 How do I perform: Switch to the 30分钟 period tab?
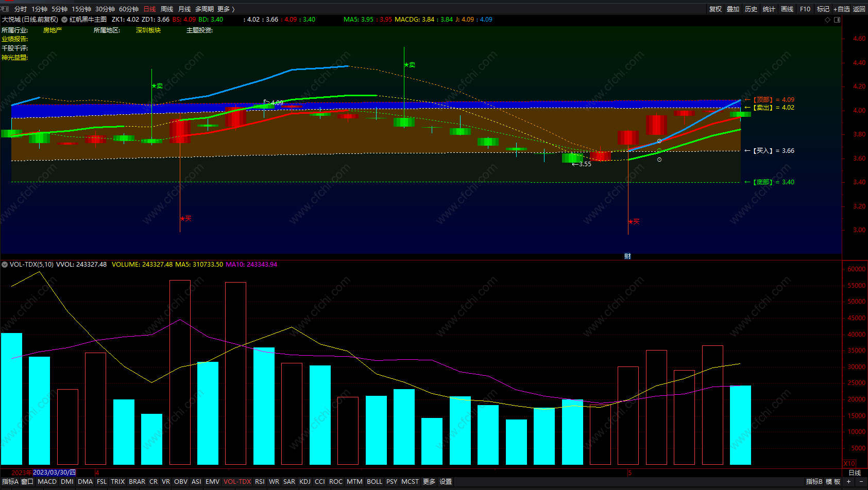[x=105, y=9]
